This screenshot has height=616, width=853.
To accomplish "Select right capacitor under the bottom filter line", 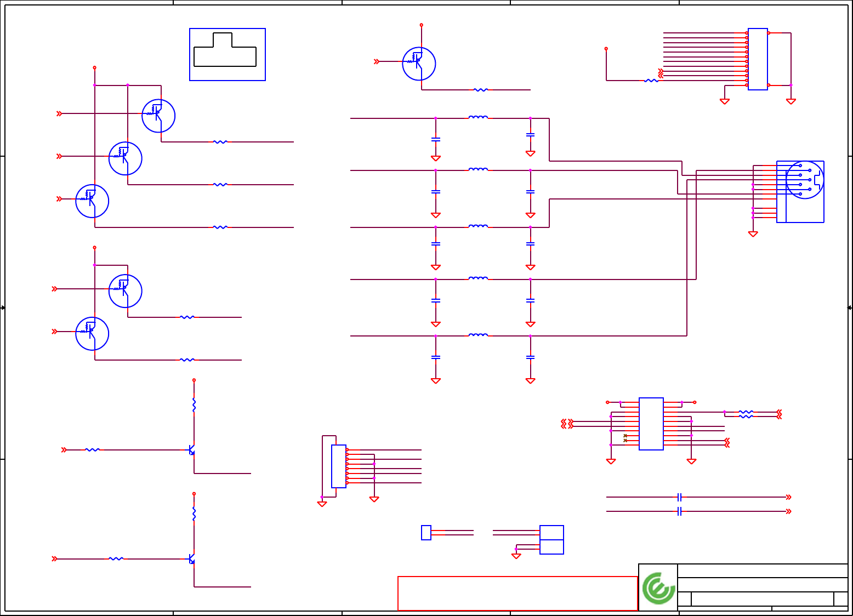I will [530, 357].
